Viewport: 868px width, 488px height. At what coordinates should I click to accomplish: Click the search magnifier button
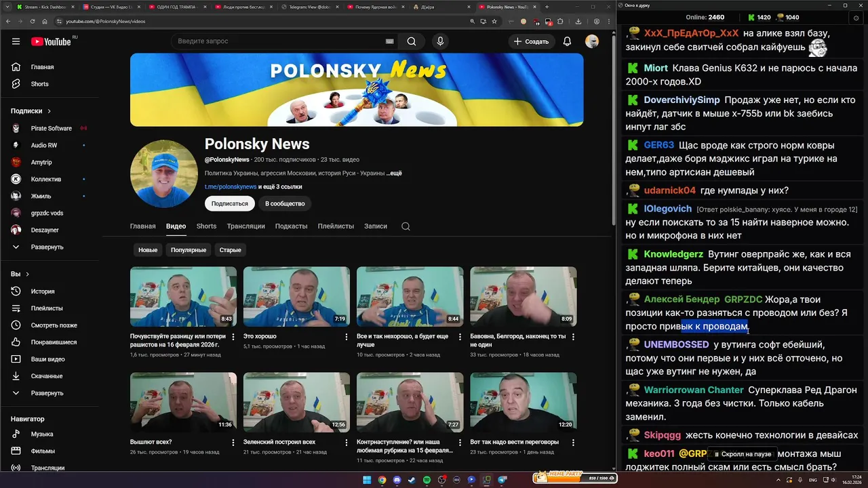pos(412,41)
